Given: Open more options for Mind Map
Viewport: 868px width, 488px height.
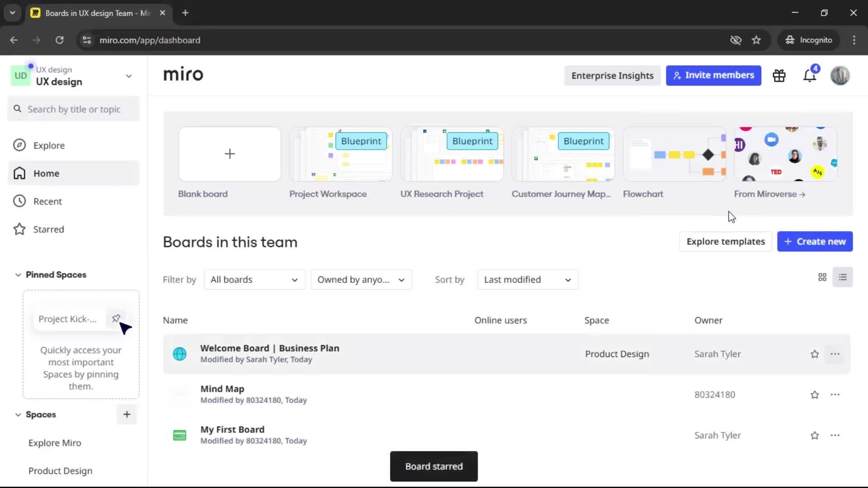Looking at the screenshot, I should pos(835,395).
